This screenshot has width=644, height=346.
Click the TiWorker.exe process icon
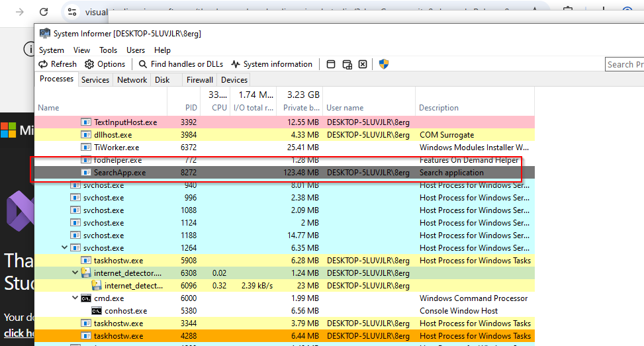pyautogui.click(x=86, y=148)
